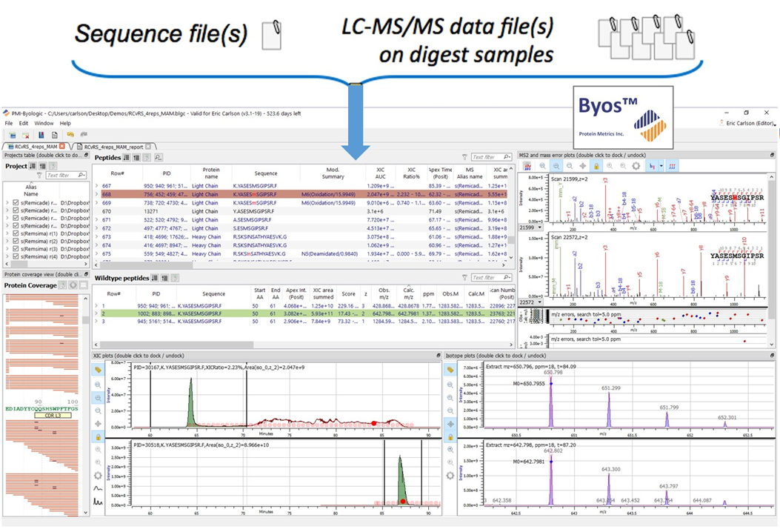Screen dimensions: 780x532
Task: Uncheck the first s(Remicade) project checkbox
Action: (16, 202)
